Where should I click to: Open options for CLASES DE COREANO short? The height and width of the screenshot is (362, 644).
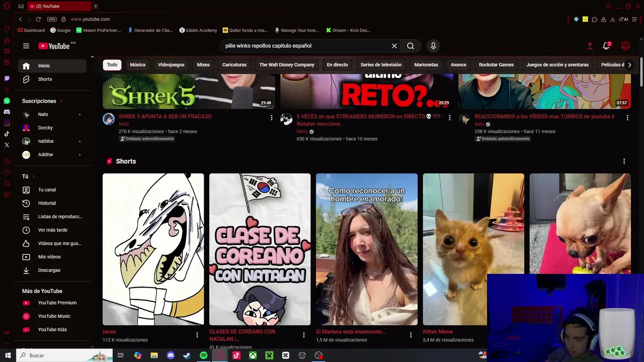[304, 335]
